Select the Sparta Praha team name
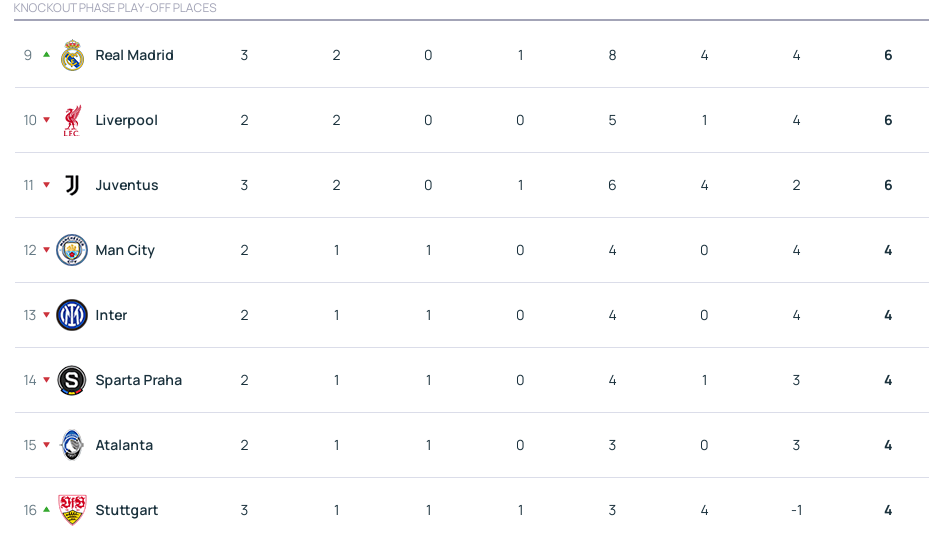Image resolution: width=929 pixels, height=542 pixels. (139, 380)
